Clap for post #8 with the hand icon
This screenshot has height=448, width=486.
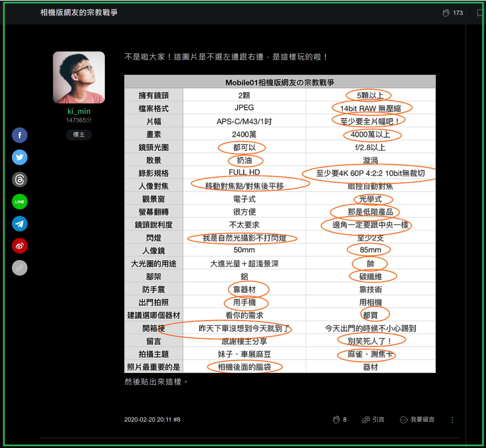pos(336,419)
